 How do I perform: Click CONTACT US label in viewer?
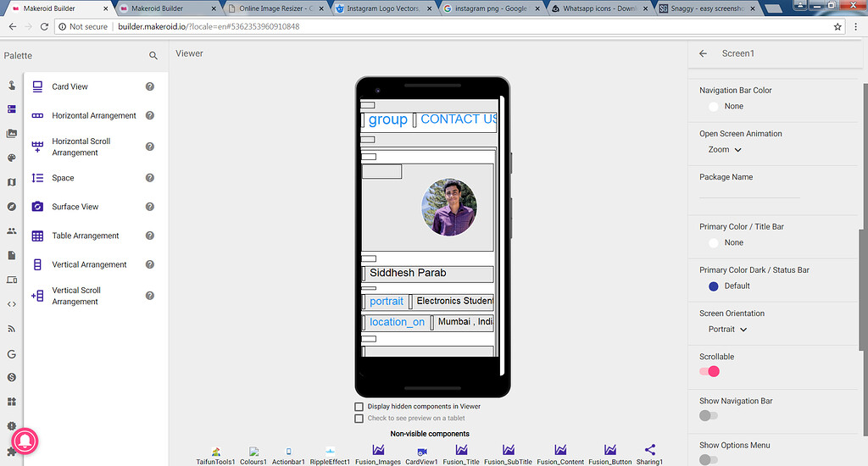459,119
